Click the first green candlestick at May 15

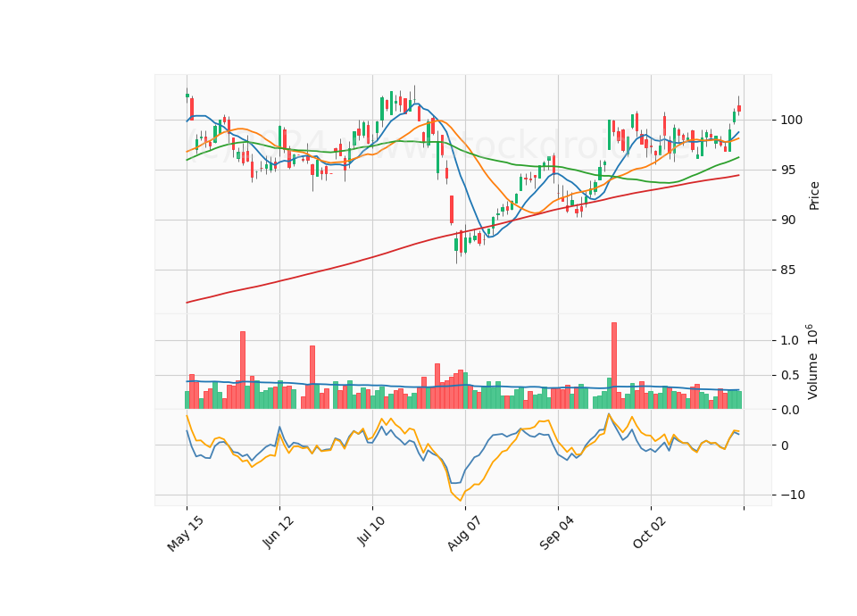point(187,96)
